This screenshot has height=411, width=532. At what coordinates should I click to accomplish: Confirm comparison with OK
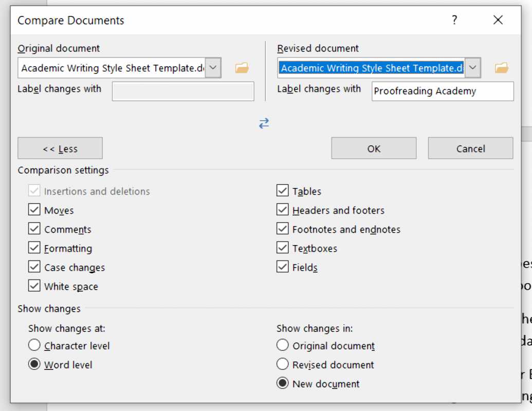pos(374,148)
